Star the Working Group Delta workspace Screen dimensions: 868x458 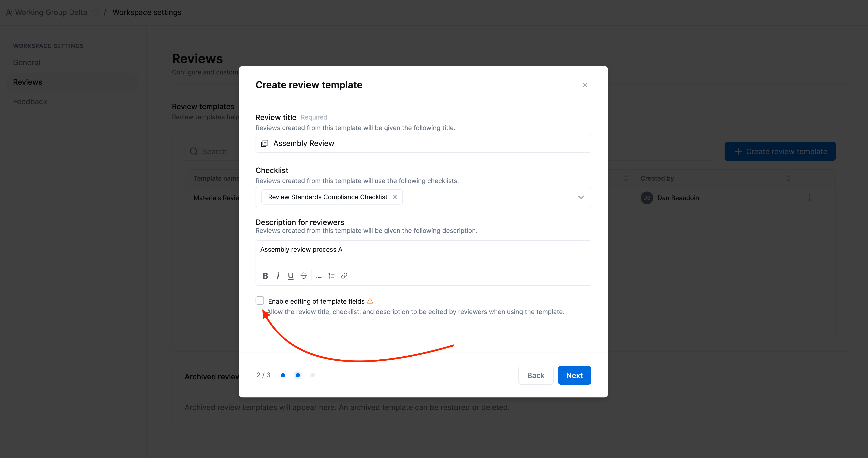click(96, 12)
